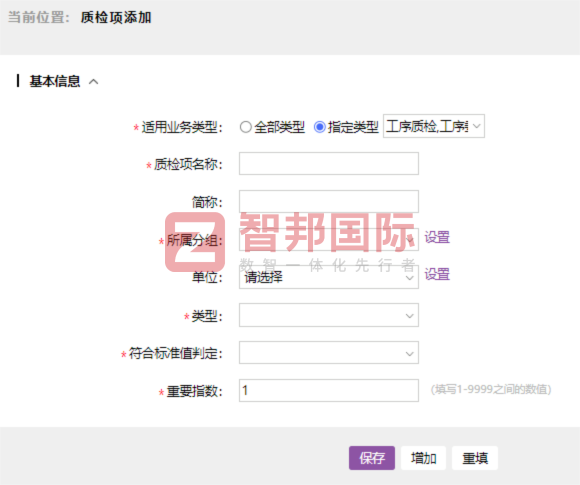Open the 类型 dropdown
The height and width of the screenshot is (485, 580).
click(x=329, y=315)
